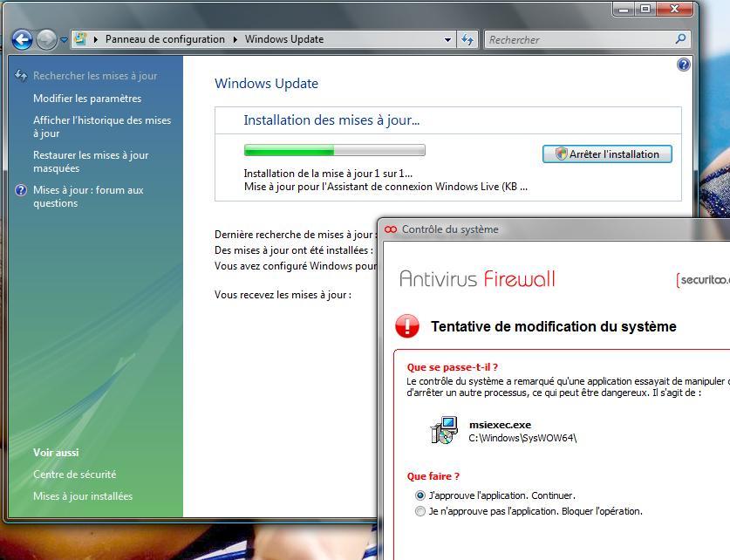Open Help with the blue question mark
730x560 pixels.
(683, 65)
